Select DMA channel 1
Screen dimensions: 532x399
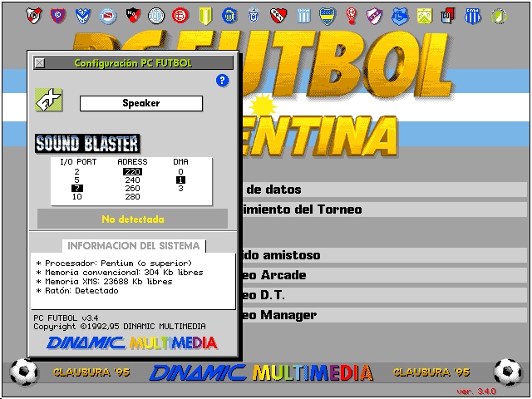[181, 180]
